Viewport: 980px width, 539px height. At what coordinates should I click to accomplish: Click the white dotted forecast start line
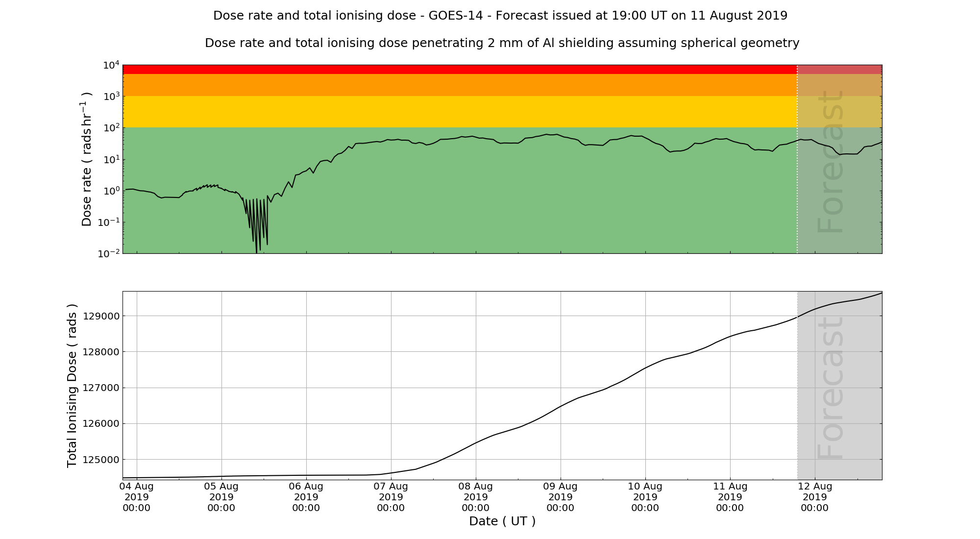797,196
